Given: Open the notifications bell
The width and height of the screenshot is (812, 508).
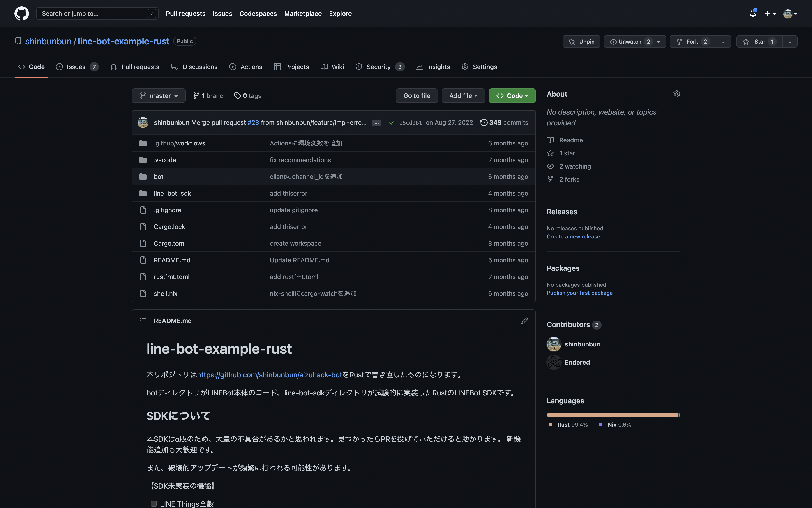Looking at the screenshot, I should coord(752,14).
